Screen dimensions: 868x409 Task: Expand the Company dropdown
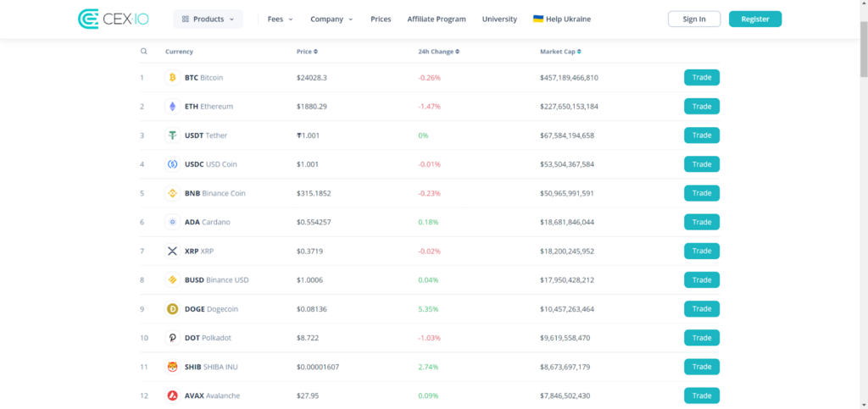click(331, 19)
